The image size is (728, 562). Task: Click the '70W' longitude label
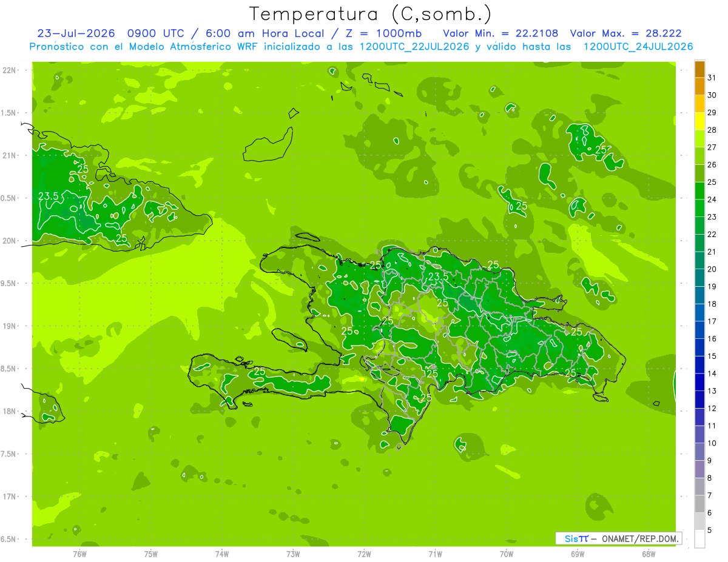pyautogui.click(x=506, y=554)
